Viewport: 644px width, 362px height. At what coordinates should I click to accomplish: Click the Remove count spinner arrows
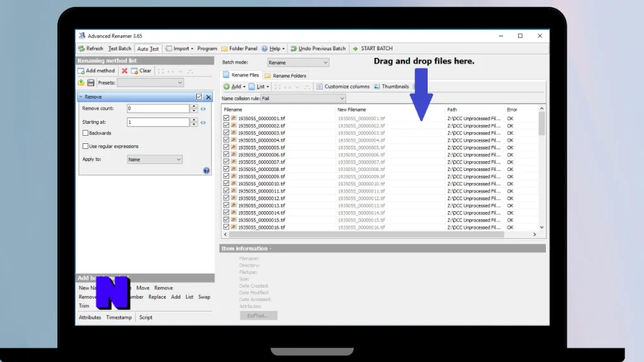pyautogui.click(x=194, y=108)
